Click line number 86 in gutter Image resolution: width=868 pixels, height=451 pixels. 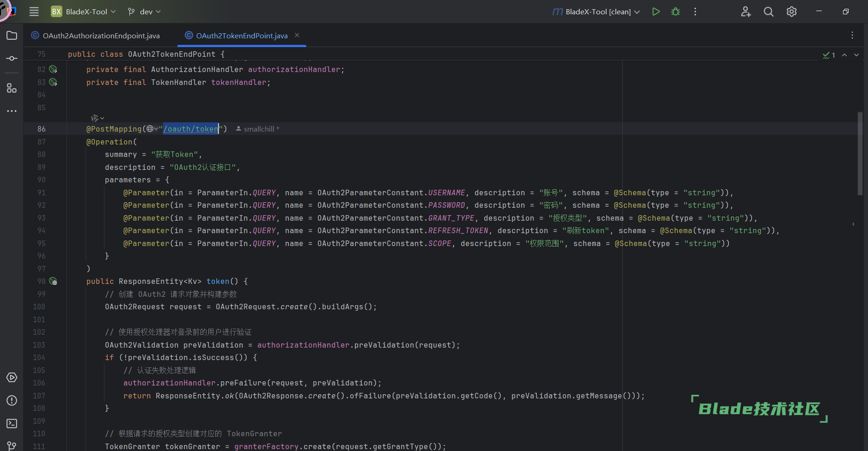[42, 129]
